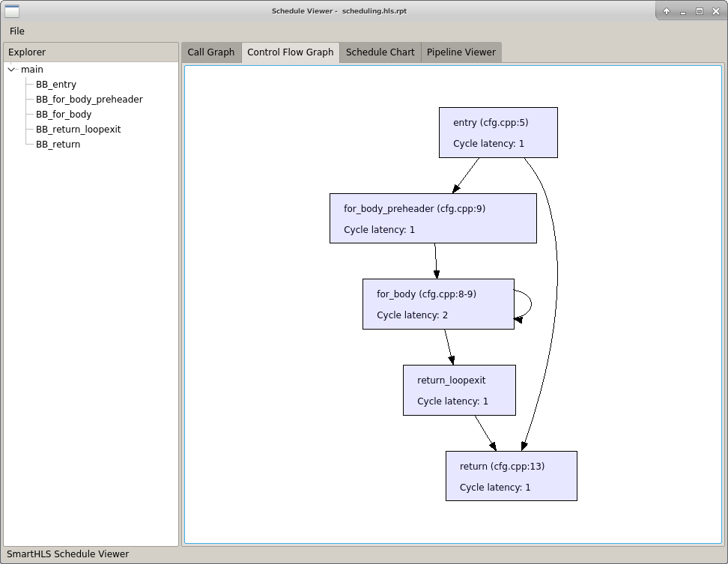Click the for_body block with cycle latency 2
This screenshot has width=728, height=564.
437,304
